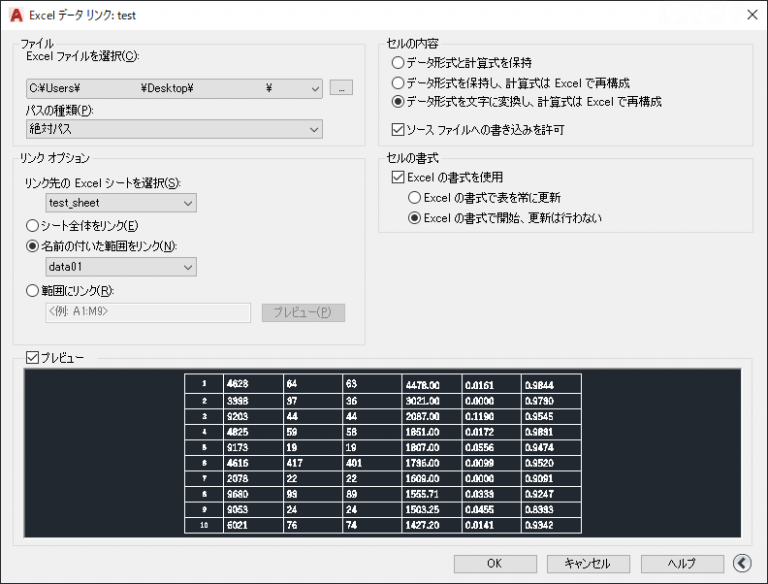This screenshot has height=584, width=768.
Task: Click preview cell 0.1190
Action: (x=492, y=416)
